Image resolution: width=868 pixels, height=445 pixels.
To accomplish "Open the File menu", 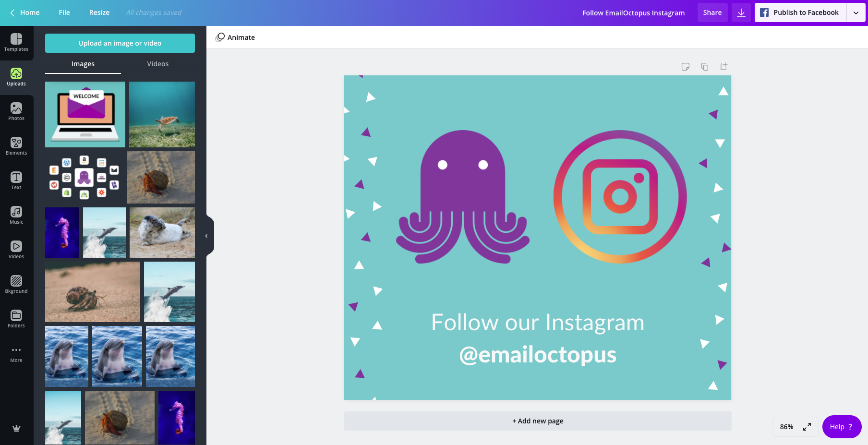I will pyautogui.click(x=64, y=12).
